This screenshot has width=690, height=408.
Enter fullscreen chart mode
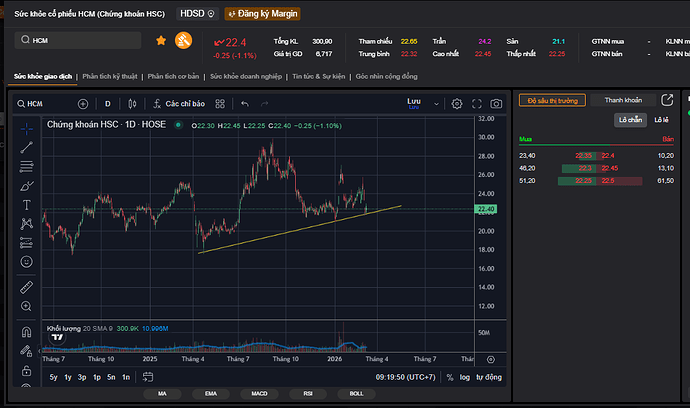point(476,104)
